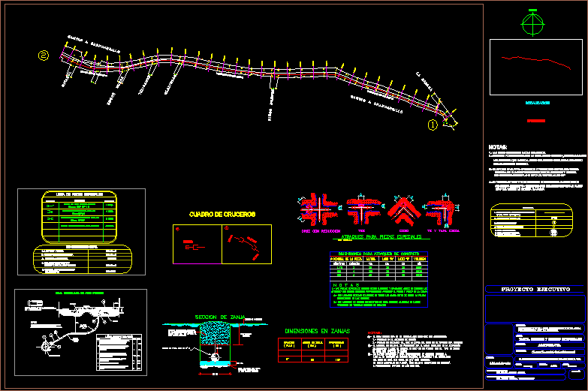Click the Tee fitting thrust block symbol
The height and width of the screenshot is (391, 588).
coord(363,210)
